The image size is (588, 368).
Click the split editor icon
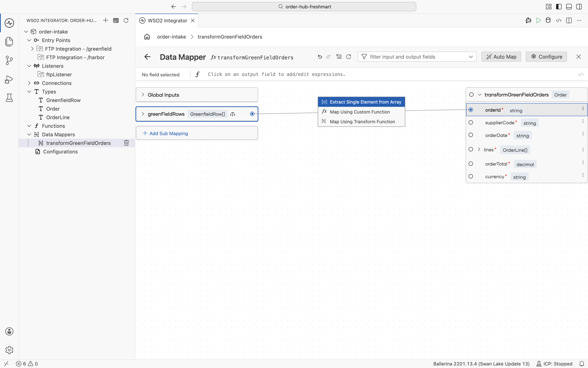pyautogui.click(x=569, y=20)
